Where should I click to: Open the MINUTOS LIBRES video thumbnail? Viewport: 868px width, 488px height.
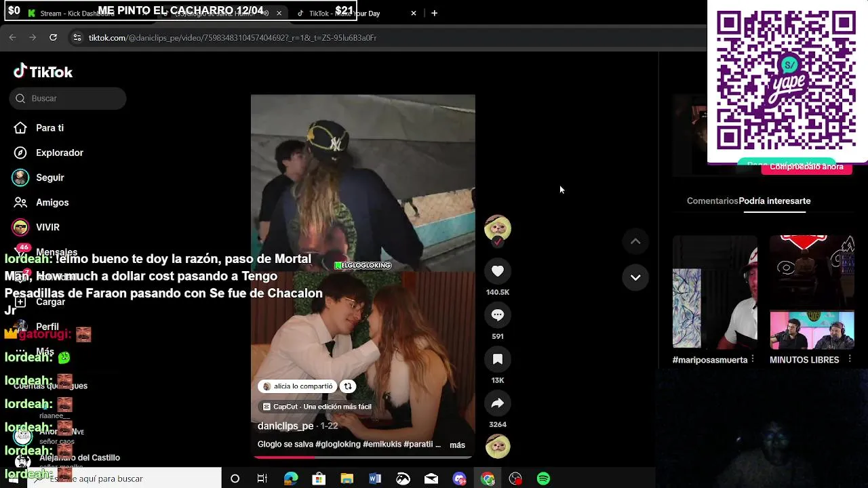(812, 292)
